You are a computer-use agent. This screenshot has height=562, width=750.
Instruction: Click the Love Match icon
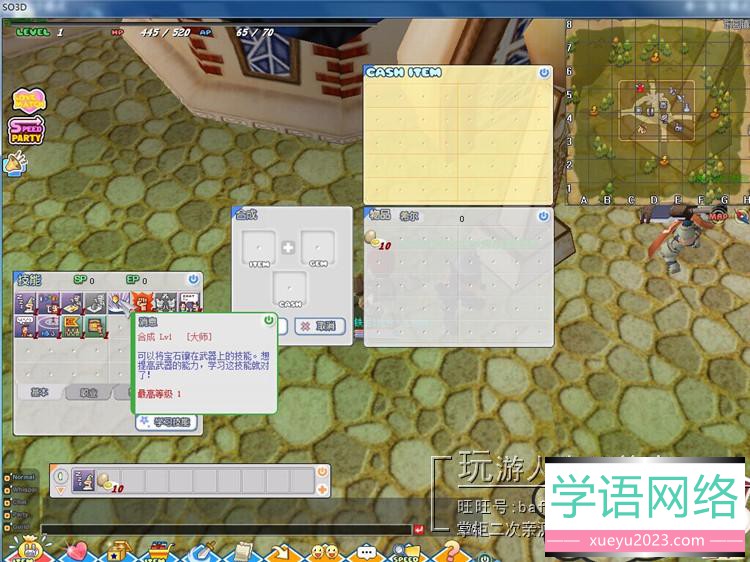point(27,100)
